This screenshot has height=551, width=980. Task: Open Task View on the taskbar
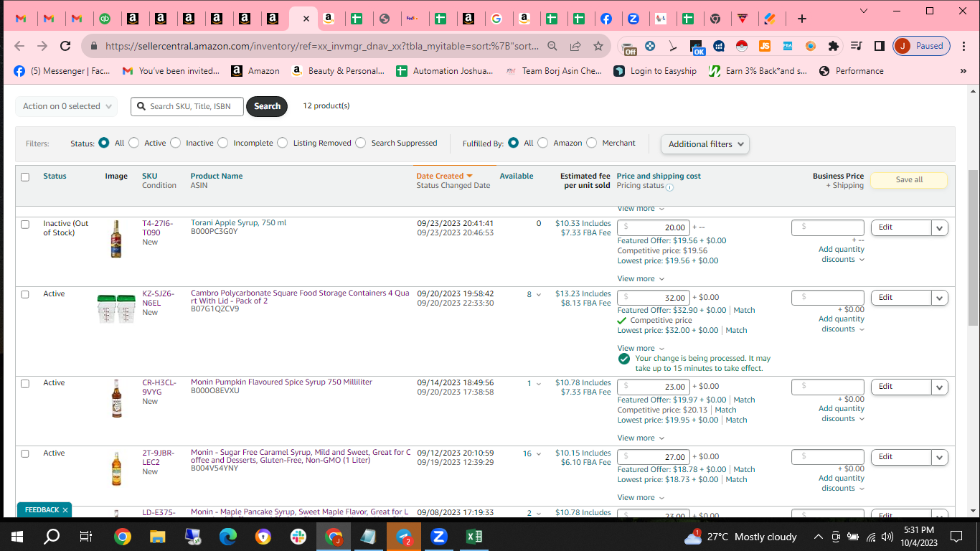pos(86,537)
